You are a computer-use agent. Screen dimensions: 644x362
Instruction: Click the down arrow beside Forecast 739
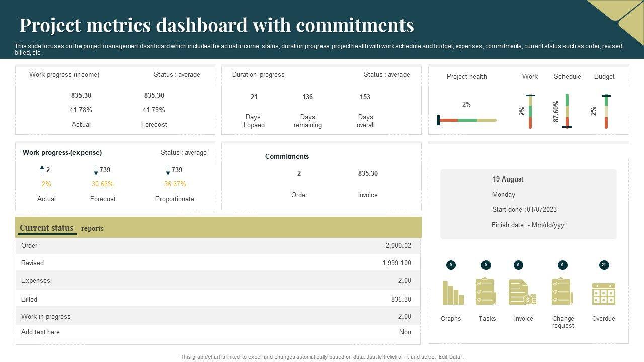coord(96,170)
